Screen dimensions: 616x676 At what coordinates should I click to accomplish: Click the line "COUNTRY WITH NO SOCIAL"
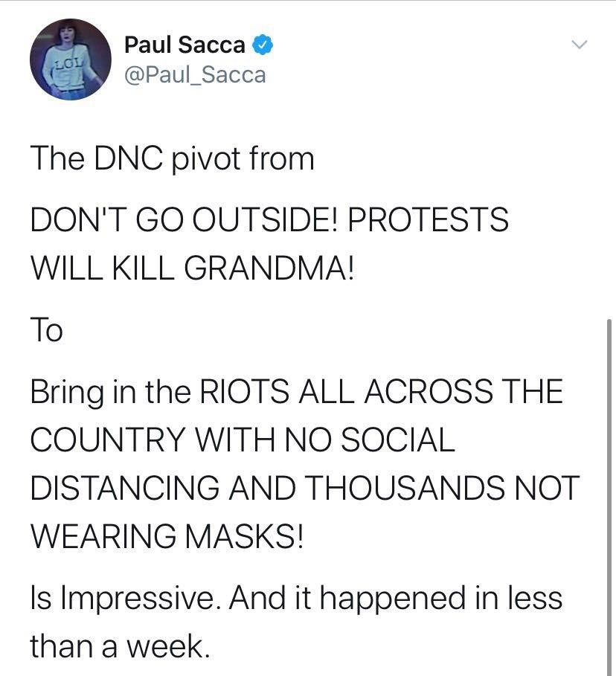tap(243, 440)
